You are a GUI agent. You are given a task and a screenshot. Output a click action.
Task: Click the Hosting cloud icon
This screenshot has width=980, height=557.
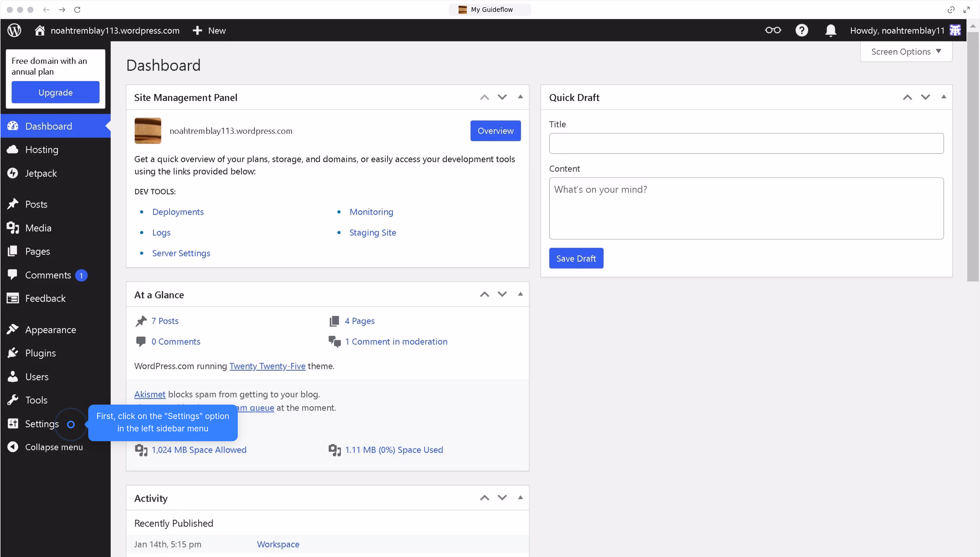coord(13,149)
